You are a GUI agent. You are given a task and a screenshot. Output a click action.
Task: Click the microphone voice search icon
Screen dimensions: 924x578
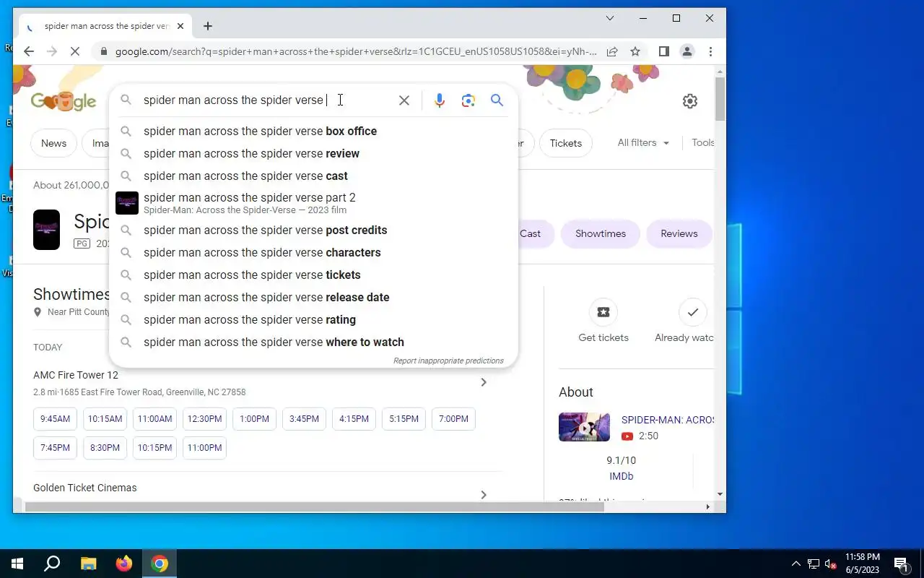(x=440, y=100)
